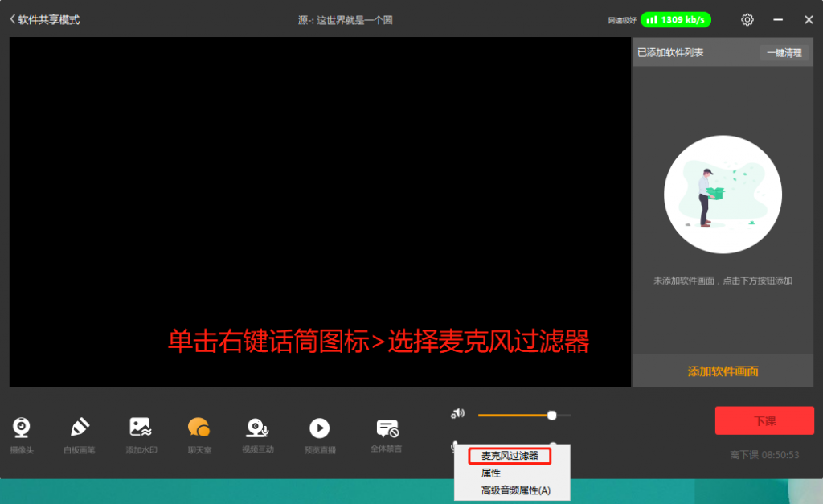The height and width of the screenshot is (504, 823).
Task: Close the live streaming window
Action: tap(809, 20)
